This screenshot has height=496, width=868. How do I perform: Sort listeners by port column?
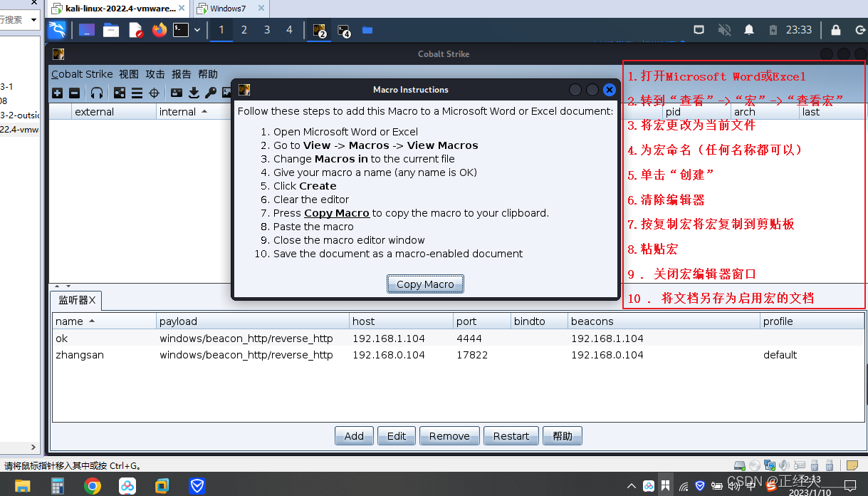pyautogui.click(x=481, y=321)
